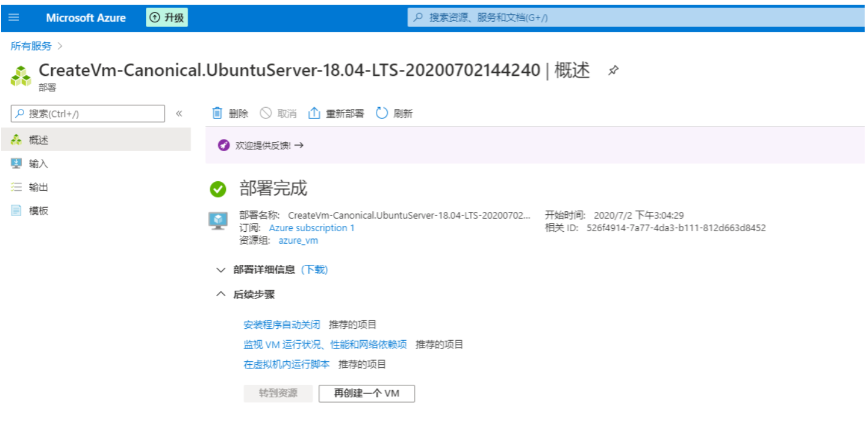Click the 再创建一个 VM button
Image resolution: width=868 pixels, height=426 pixels.
[367, 393]
